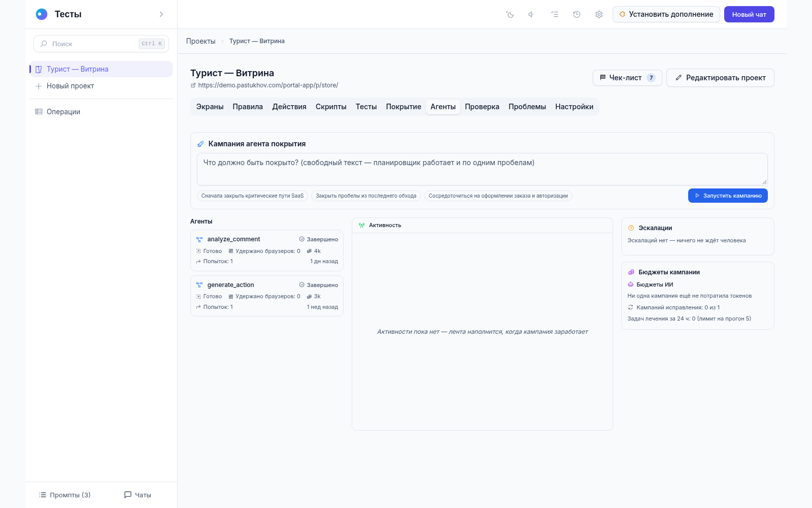The height and width of the screenshot is (508, 812).
Task: Switch to the Проблемы tab
Action: point(527,107)
